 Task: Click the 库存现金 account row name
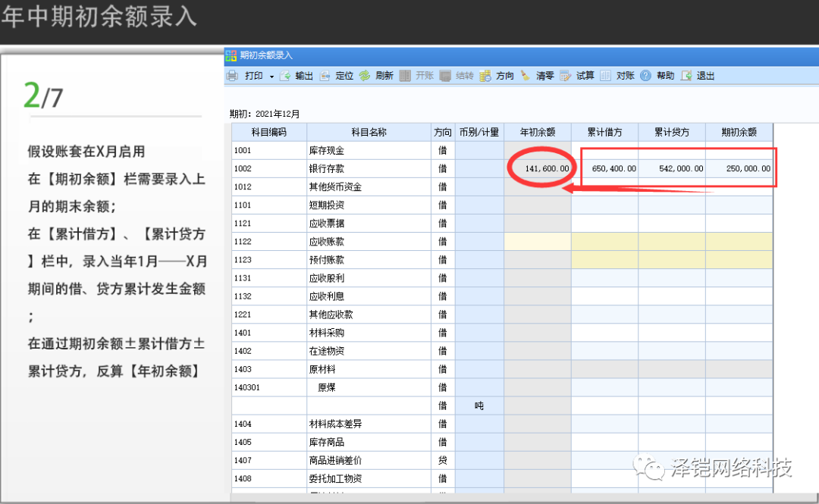tap(368, 150)
